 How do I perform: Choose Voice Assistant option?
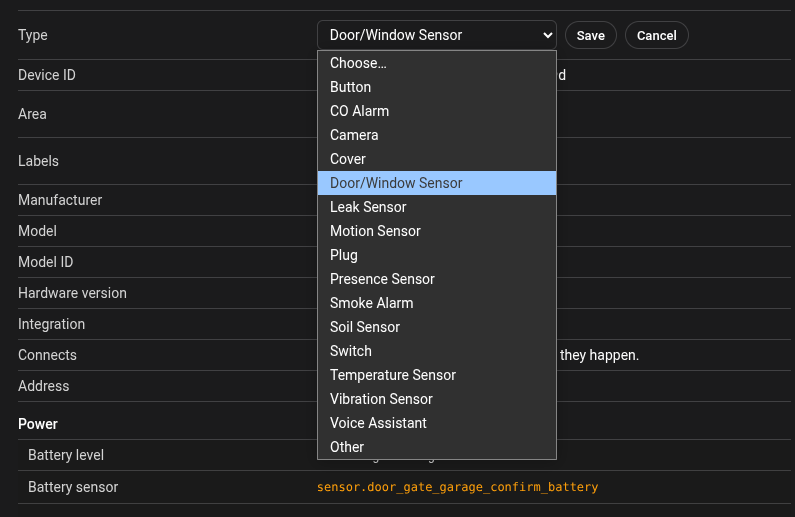point(437,423)
